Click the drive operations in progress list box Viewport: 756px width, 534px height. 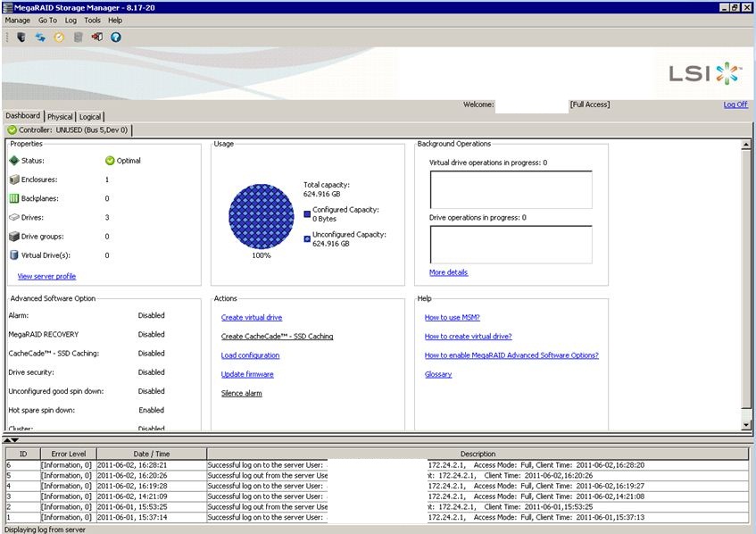pyautogui.click(x=511, y=245)
